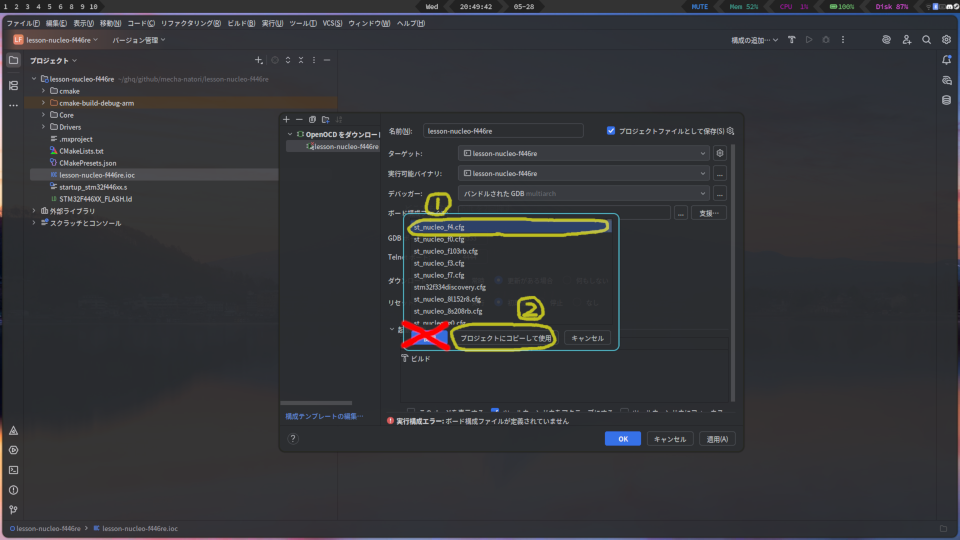This screenshot has width=960, height=540.
Task: Click the select opened file target icon
Action: point(275,60)
